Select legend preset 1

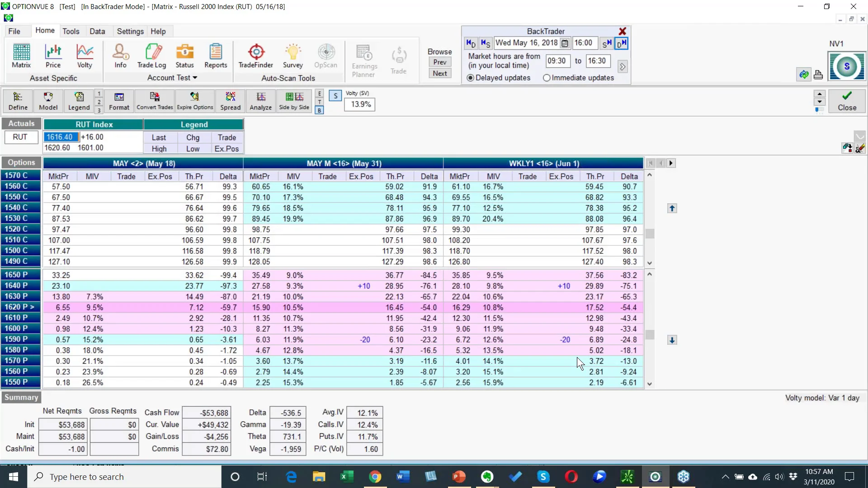click(x=99, y=94)
